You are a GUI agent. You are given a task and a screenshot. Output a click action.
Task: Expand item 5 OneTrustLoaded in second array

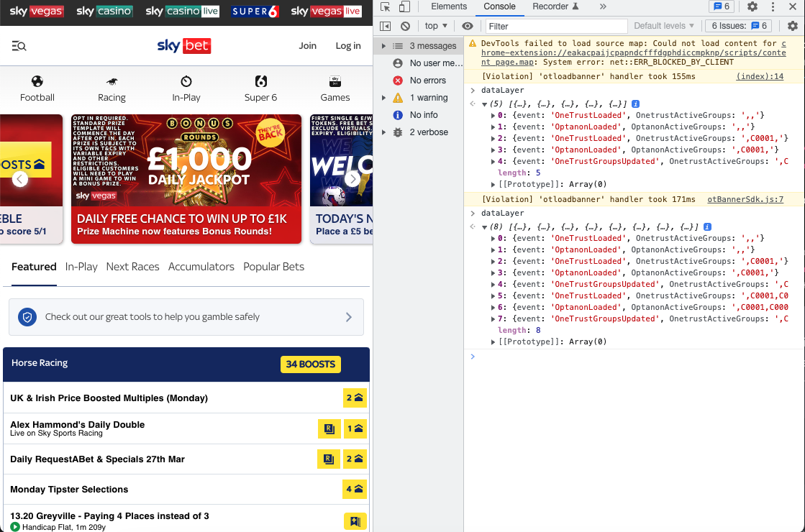click(x=493, y=295)
